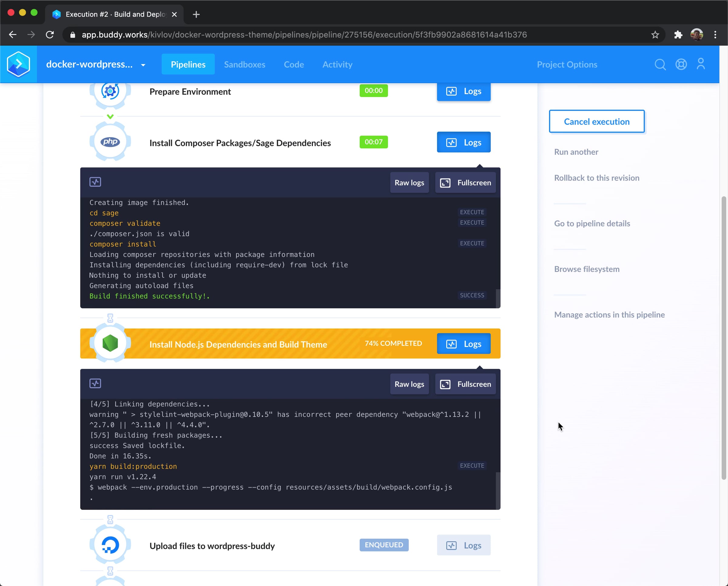The height and width of the screenshot is (586, 728).
Task: Toggle Logs for Install Node.js Dependencies
Action: (x=463, y=344)
